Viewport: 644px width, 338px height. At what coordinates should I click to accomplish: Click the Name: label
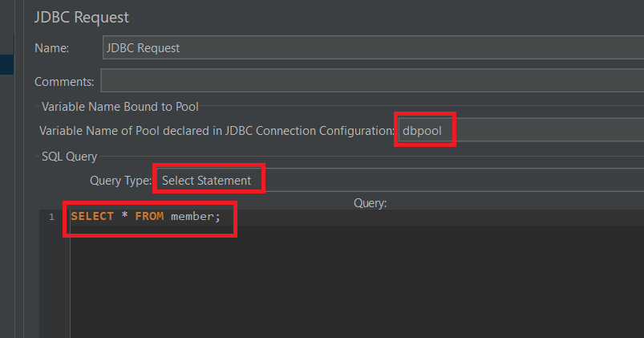(x=52, y=48)
